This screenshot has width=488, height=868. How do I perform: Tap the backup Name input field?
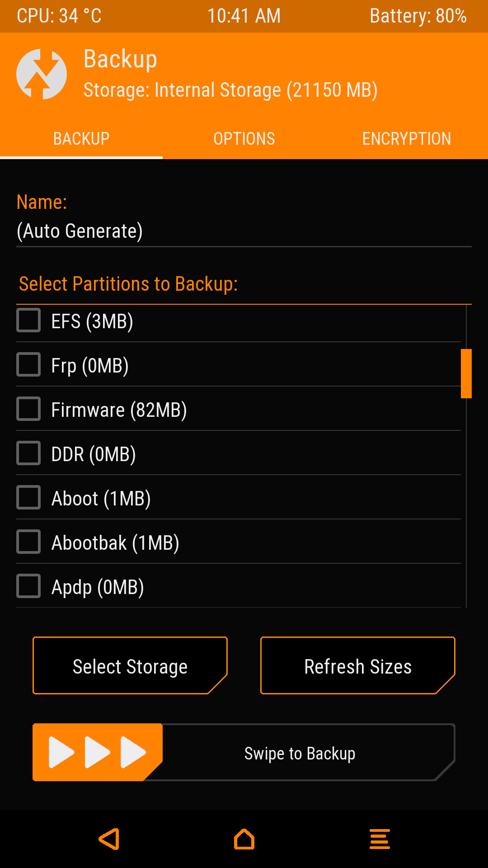[x=244, y=231]
